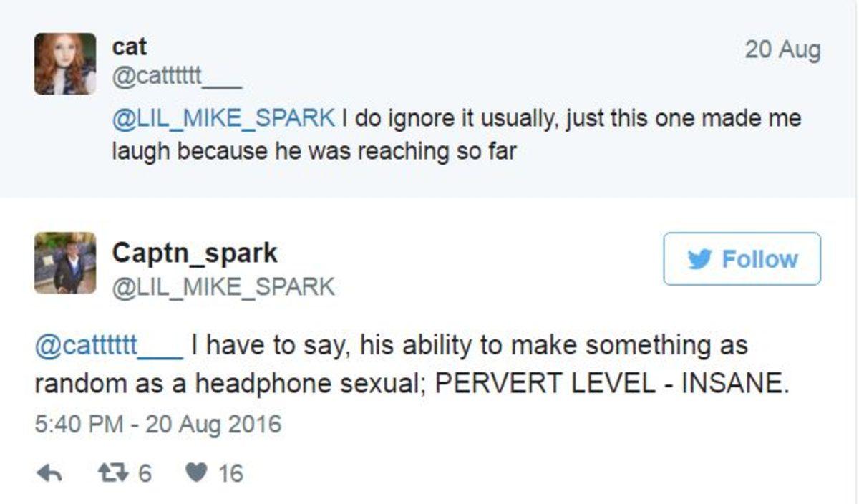Open the @cattttt___ handle under cat's name
The height and width of the screenshot is (504, 859).
coord(176,75)
